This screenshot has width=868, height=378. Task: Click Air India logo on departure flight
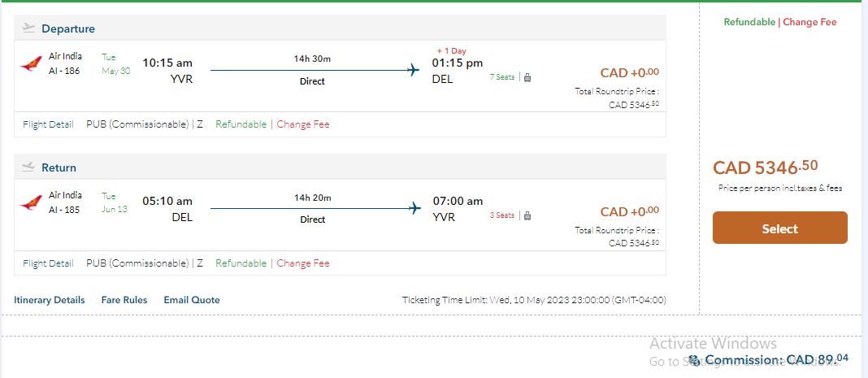(31, 64)
